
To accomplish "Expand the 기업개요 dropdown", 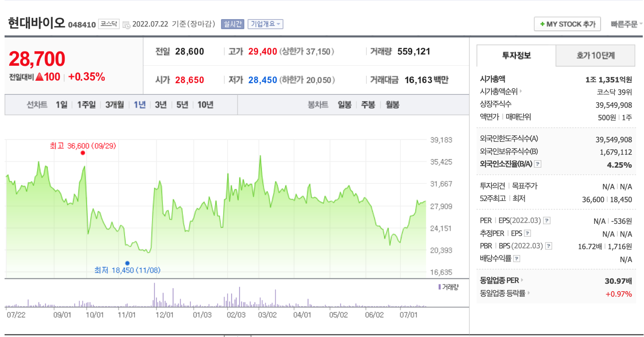I will pos(265,24).
